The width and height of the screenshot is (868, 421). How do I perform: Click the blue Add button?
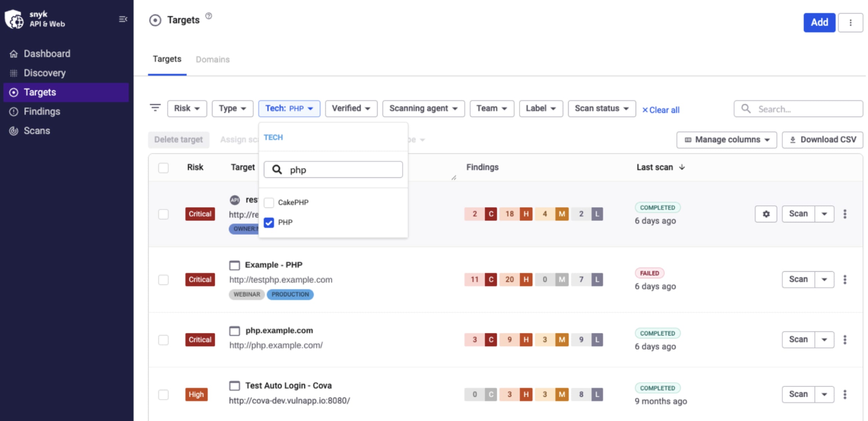pyautogui.click(x=819, y=23)
